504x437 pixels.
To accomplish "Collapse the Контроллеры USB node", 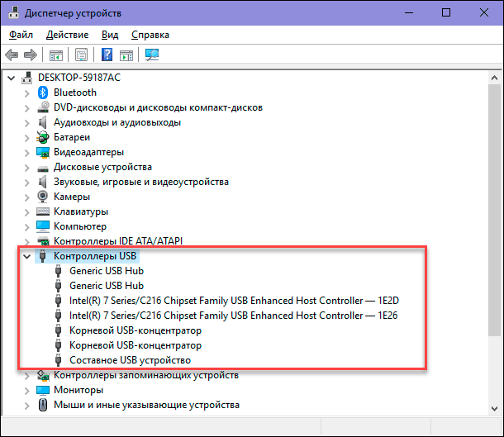I will 26,256.
